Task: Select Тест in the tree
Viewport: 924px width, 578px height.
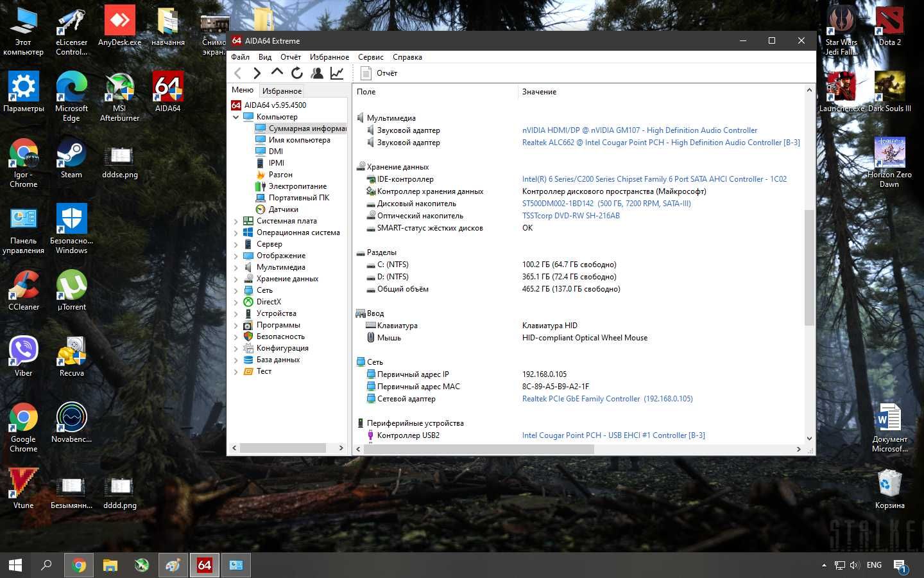Action: (x=264, y=371)
